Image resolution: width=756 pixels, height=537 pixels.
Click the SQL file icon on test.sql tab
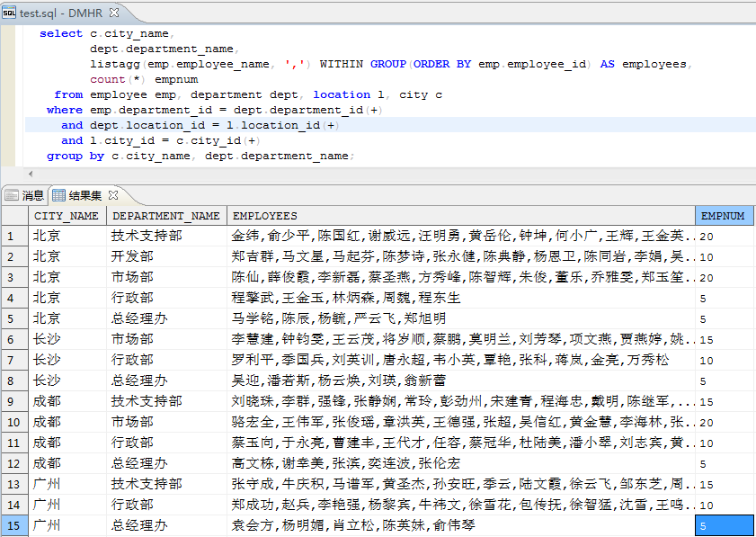(x=9, y=10)
